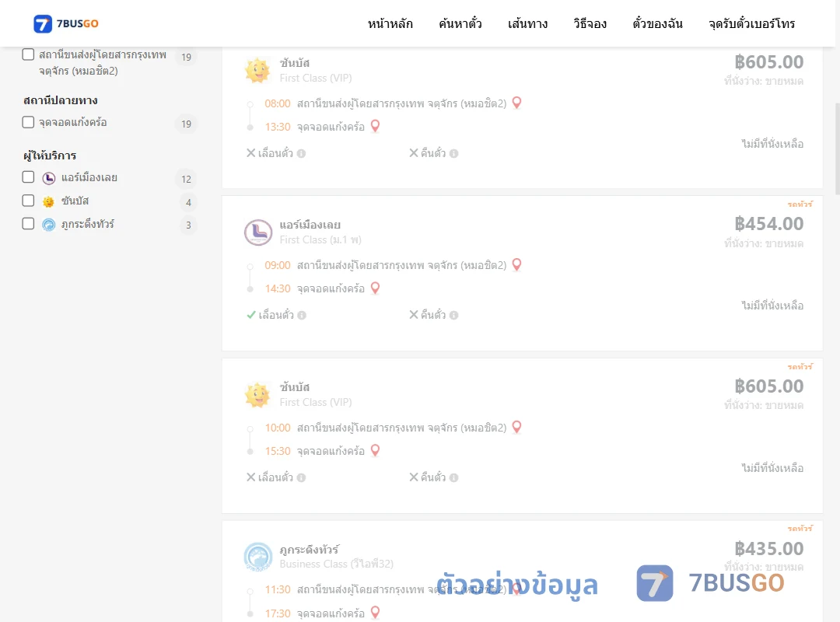
Task: Tick the หมอชิต2 departure station checkbox
Action: click(x=28, y=54)
